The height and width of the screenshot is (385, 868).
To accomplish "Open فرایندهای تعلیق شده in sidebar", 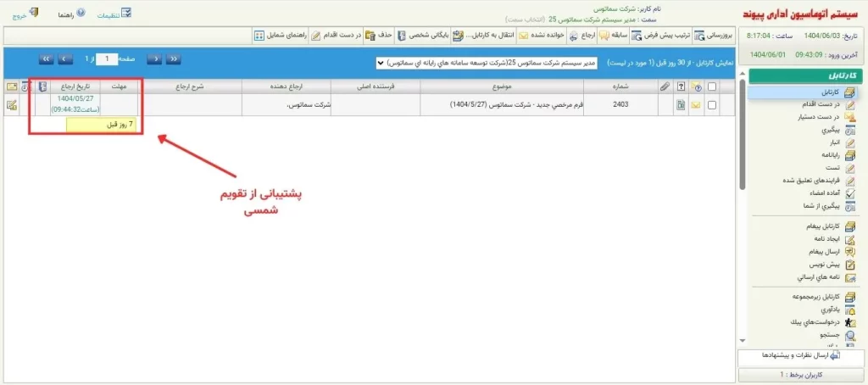I will [x=819, y=181].
